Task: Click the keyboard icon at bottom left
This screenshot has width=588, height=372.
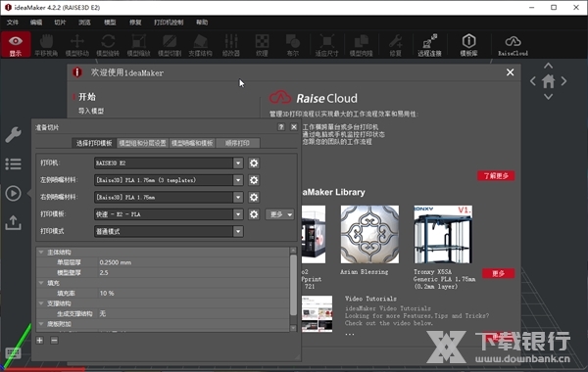Action: click(x=13, y=352)
